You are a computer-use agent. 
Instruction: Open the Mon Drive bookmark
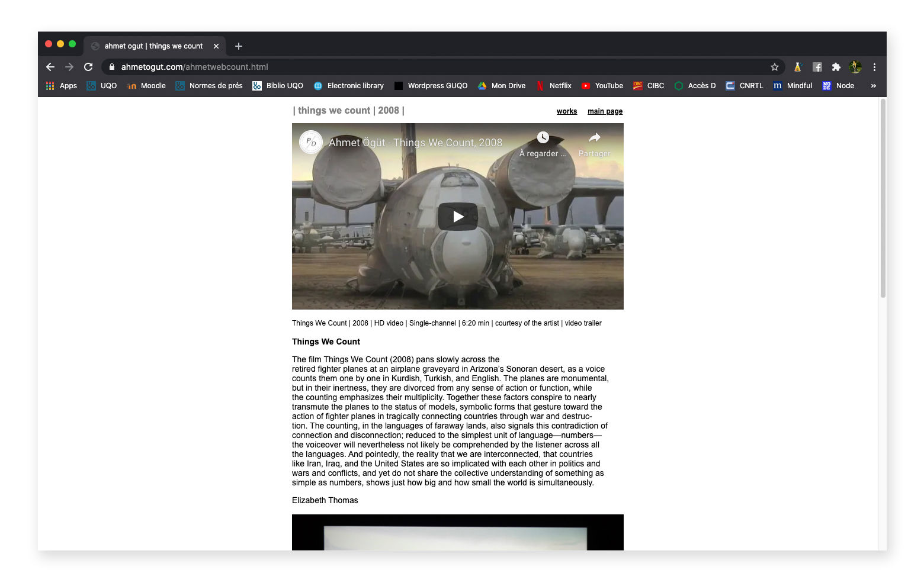coord(502,86)
